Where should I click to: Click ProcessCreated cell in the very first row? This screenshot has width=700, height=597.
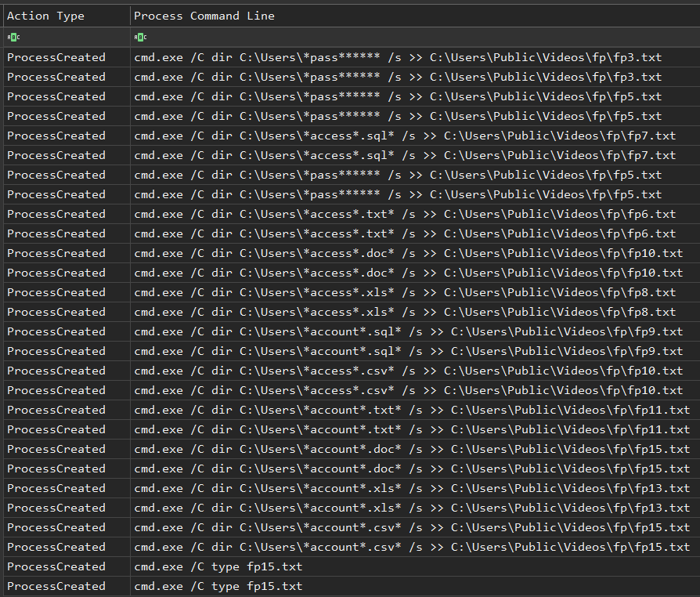tap(56, 57)
